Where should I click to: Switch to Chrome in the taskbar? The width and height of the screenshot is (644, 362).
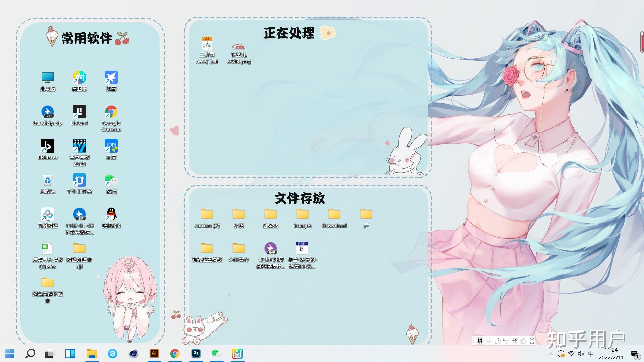tap(175, 353)
